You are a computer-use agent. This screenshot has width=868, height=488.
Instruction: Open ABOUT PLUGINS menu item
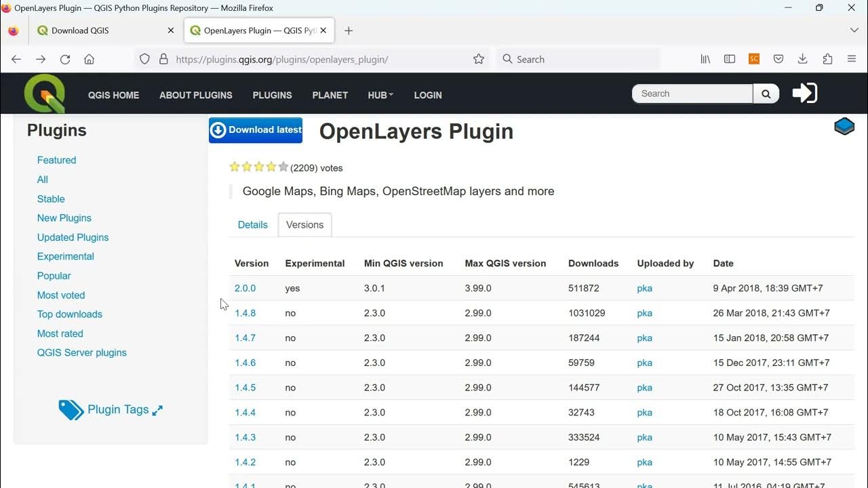coord(195,96)
